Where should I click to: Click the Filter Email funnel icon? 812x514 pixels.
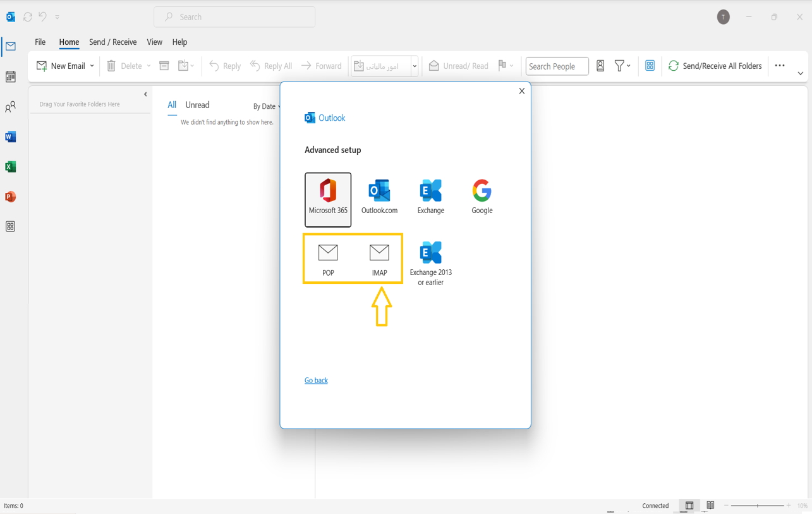point(619,66)
